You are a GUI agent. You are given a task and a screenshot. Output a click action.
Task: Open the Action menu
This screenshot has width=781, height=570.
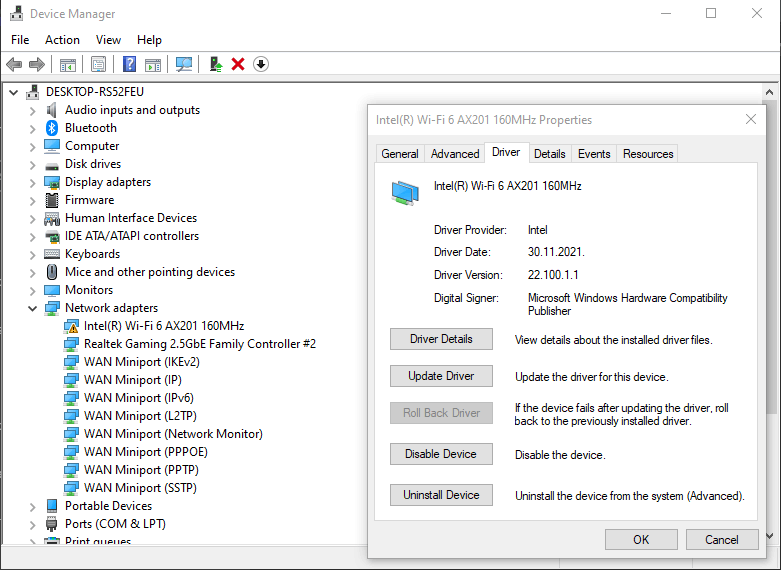pos(62,40)
